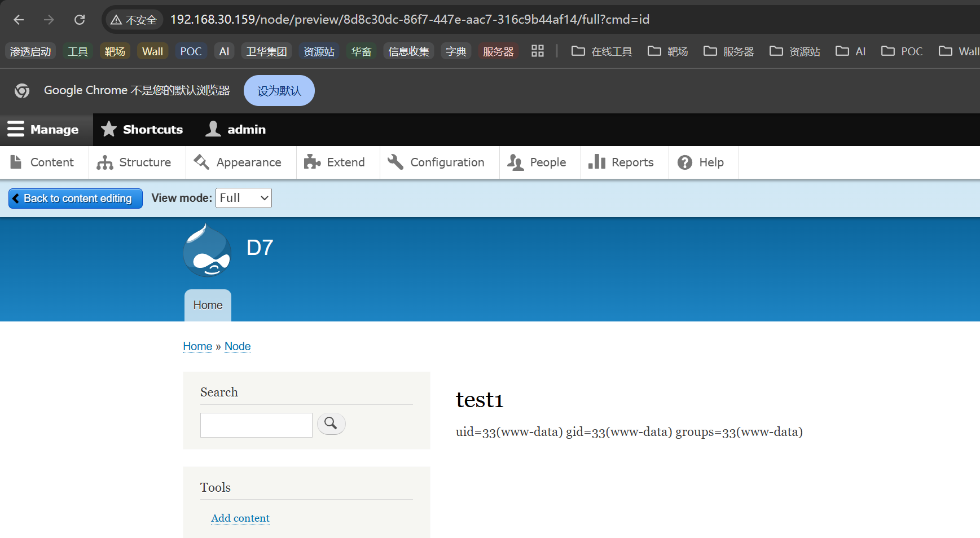Click Back to content editing button

(x=76, y=199)
